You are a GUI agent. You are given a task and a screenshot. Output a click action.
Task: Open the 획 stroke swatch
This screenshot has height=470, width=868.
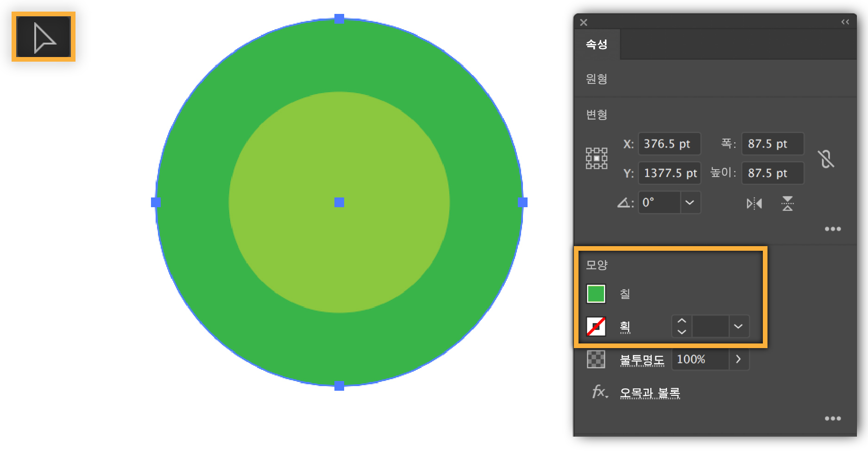pos(596,326)
